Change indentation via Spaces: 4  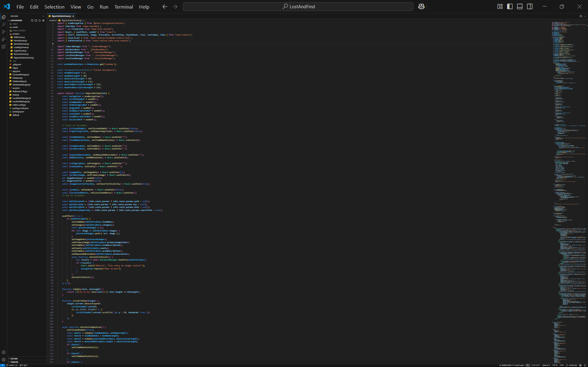(546, 365)
